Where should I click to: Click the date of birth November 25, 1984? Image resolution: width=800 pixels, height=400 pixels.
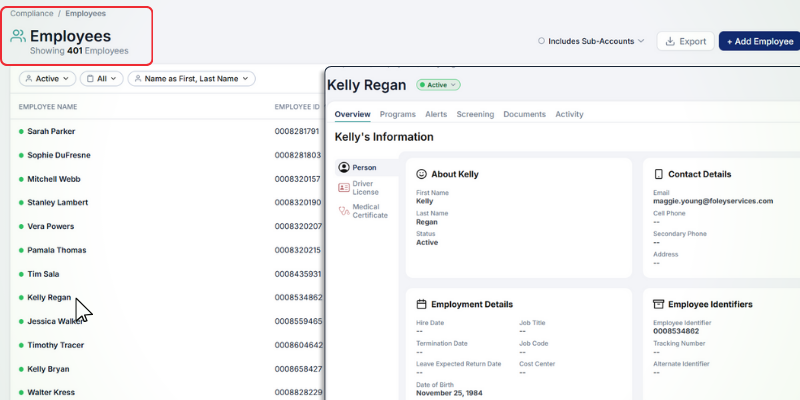[449, 393]
